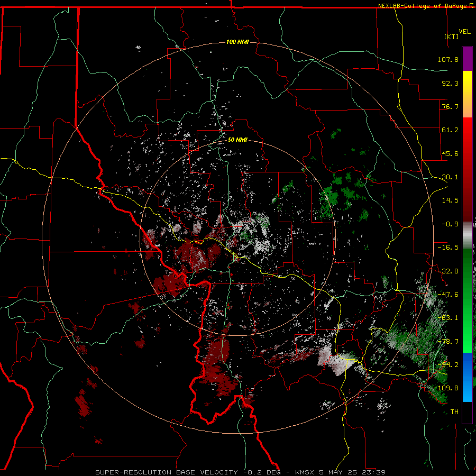
Task: Select the -94.2 scale value
Action: [448, 365]
